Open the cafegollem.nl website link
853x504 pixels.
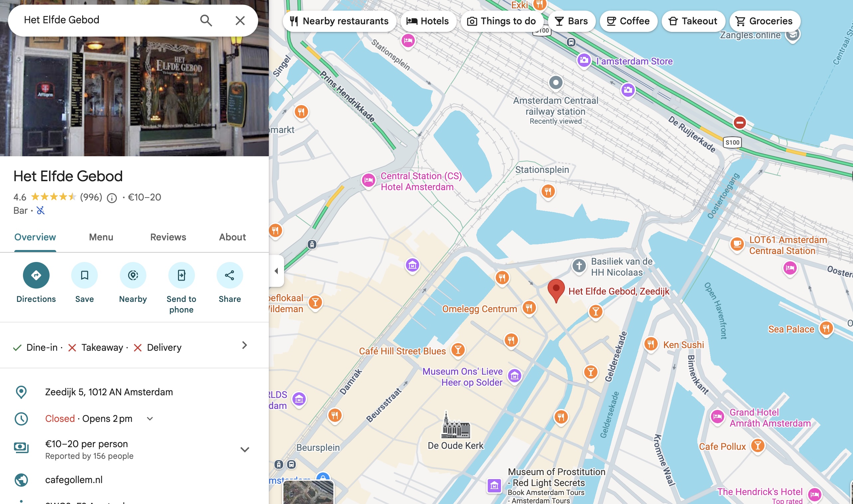(x=74, y=479)
